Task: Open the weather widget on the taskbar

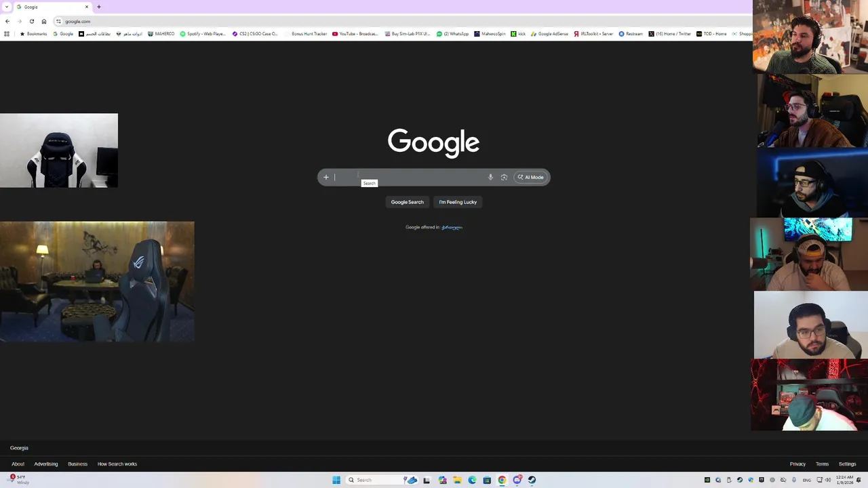Action: pyautogui.click(x=19, y=480)
